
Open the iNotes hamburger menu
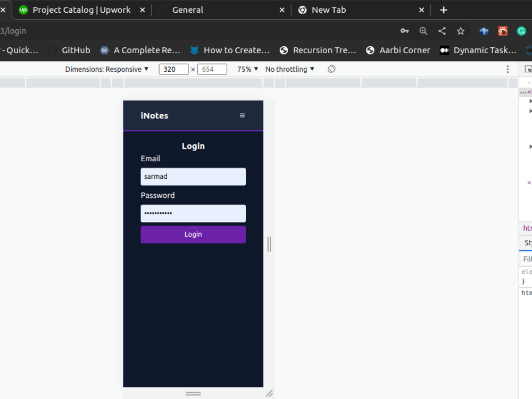242,115
